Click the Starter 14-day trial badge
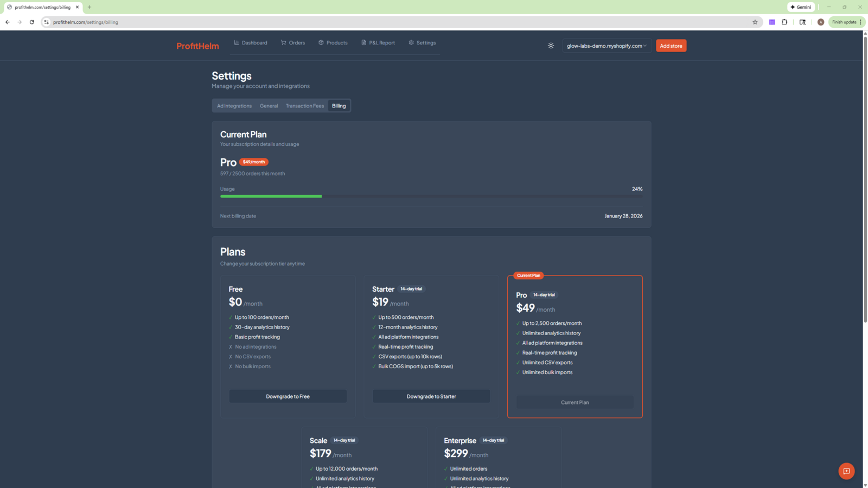868x488 pixels. point(411,289)
